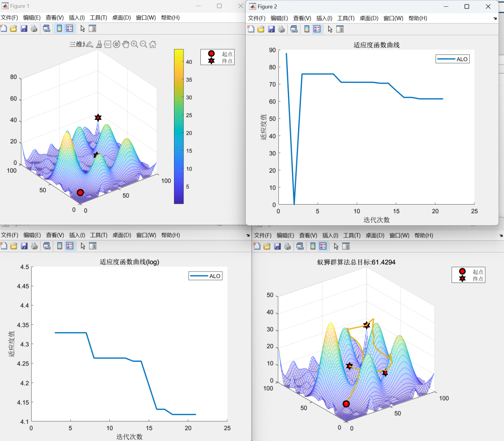This screenshot has width=504, height=441.
Task: Select x-axis label 迭代次数 in Figure 2
Action: coord(376,220)
